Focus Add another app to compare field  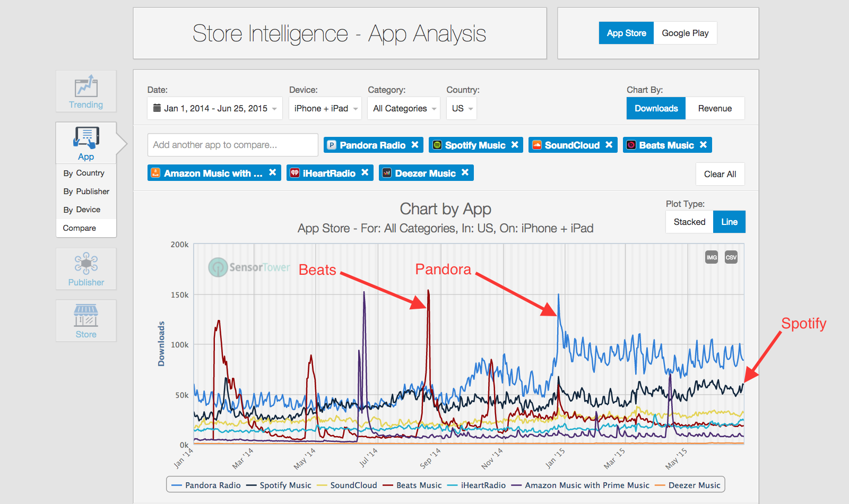coord(233,145)
